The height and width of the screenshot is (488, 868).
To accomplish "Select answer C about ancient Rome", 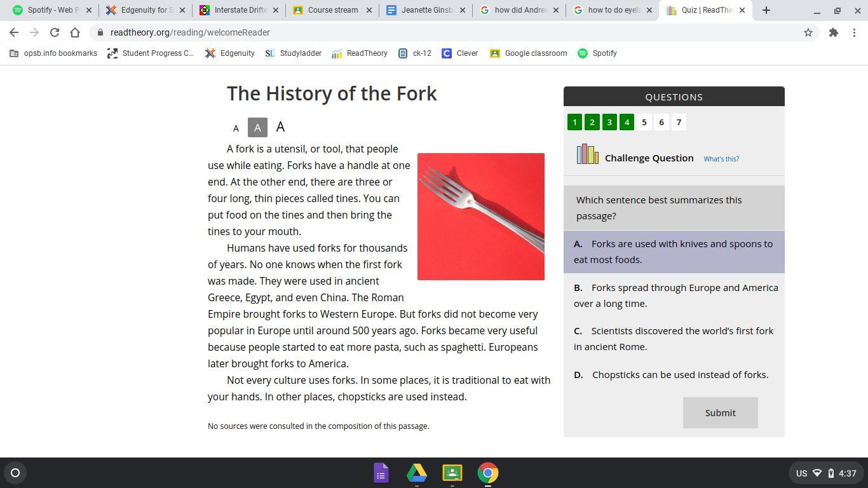I will 674,339.
